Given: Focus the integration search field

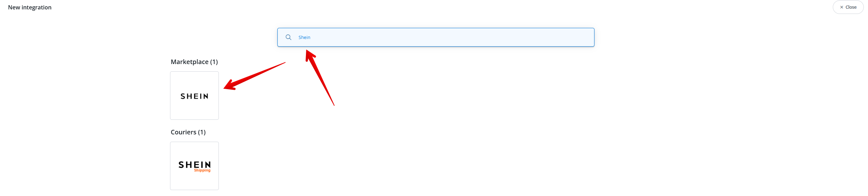Looking at the screenshot, I should (436, 37).
